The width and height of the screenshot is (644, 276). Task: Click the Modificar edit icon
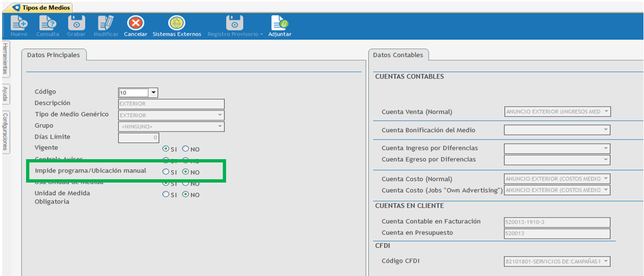(105, 23)
